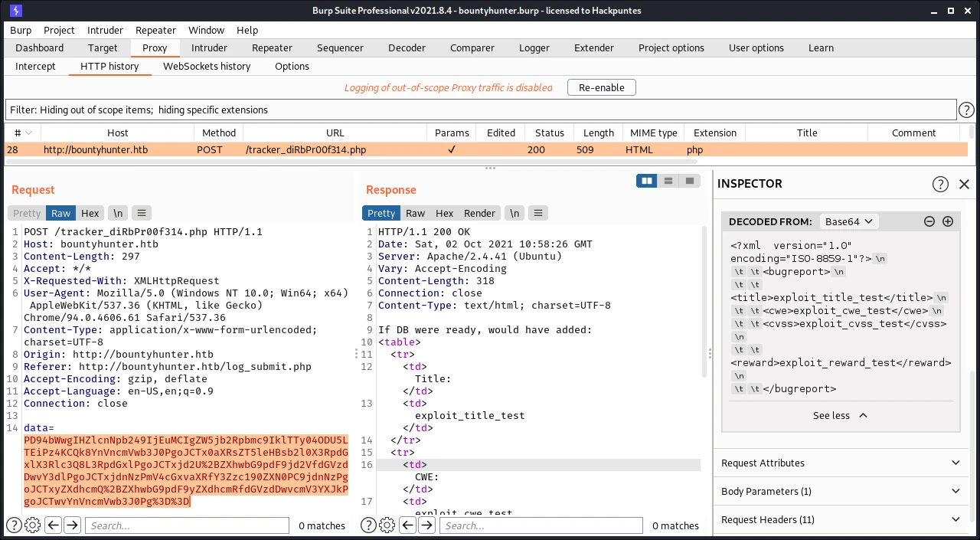Switch to the Dashboard tab
Viewport: 980px width, 540px height.
tap(39, 47)
